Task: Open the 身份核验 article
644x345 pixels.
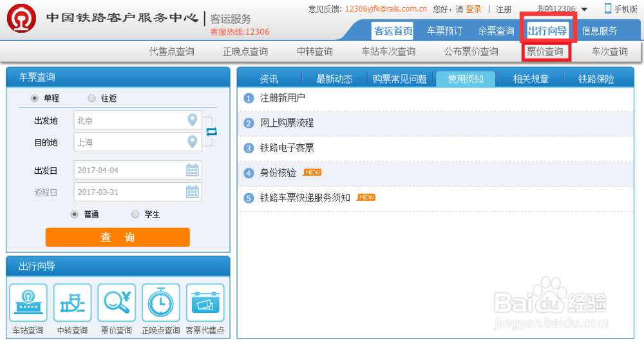Action: tap(278, 173)
